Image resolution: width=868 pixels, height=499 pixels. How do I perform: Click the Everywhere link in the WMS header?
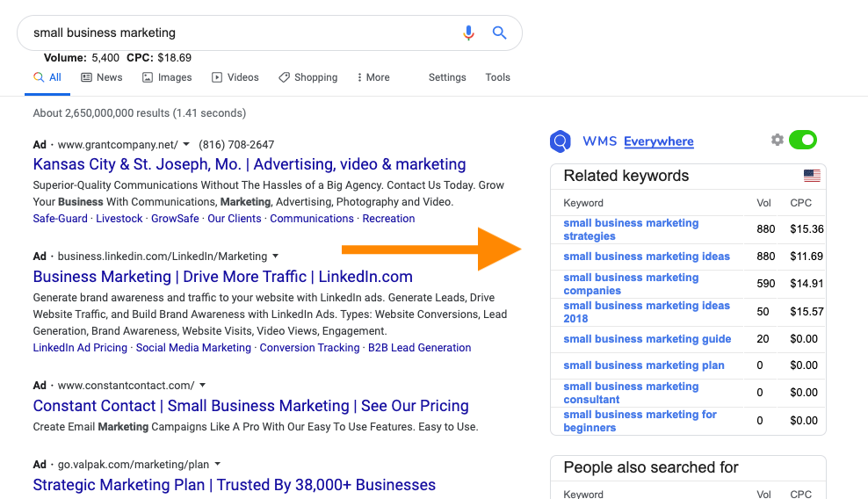(x=659, y=141)
